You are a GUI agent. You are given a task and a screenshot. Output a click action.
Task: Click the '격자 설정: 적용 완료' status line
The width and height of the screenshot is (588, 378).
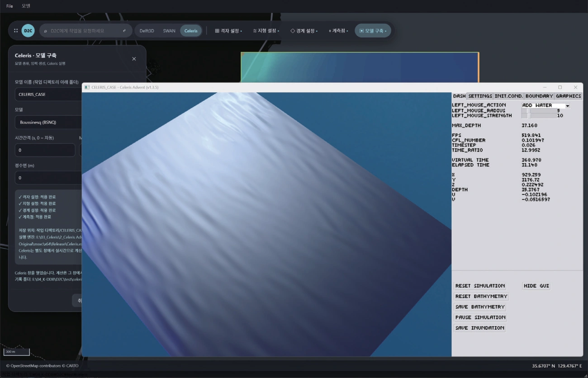pyautogui.click(x=37, y=197)
